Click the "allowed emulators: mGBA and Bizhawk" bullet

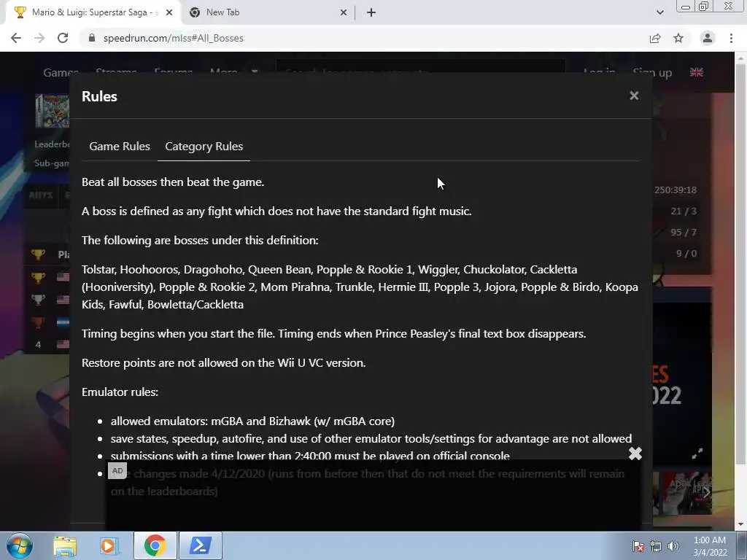coord(252,421)
